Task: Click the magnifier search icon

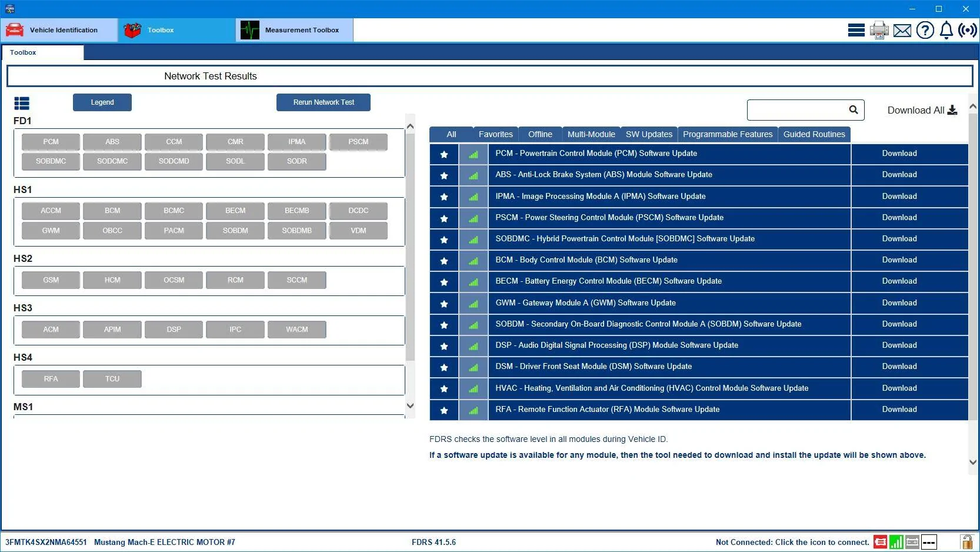Action: coord(854,109)
